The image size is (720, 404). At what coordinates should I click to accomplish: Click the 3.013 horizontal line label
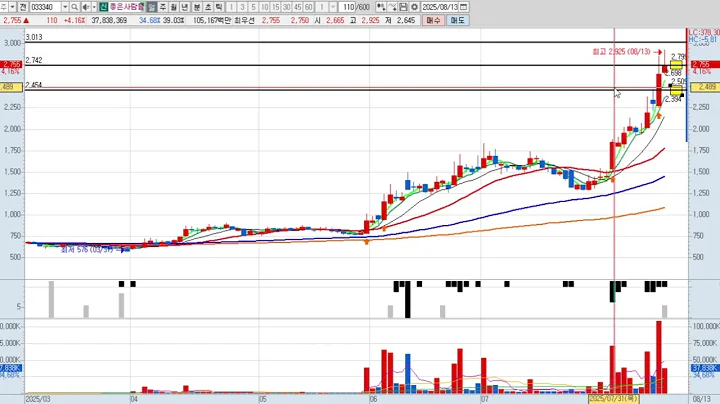pos(34,37)
